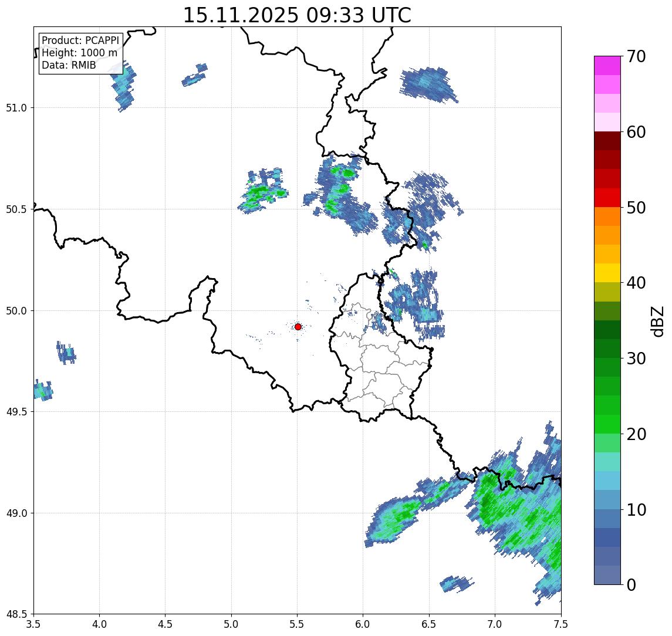
Task: Click the 'Height: 1000 m' legend line
Action: 79,53
